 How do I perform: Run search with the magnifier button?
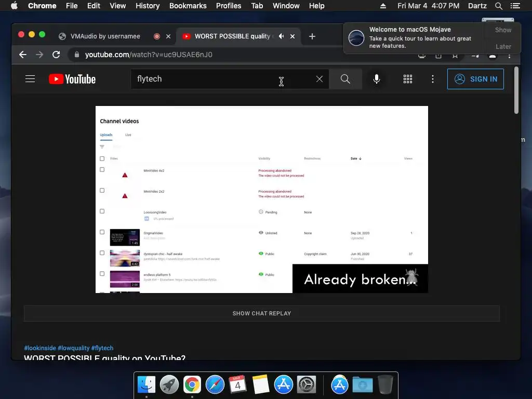click(345, 79)
